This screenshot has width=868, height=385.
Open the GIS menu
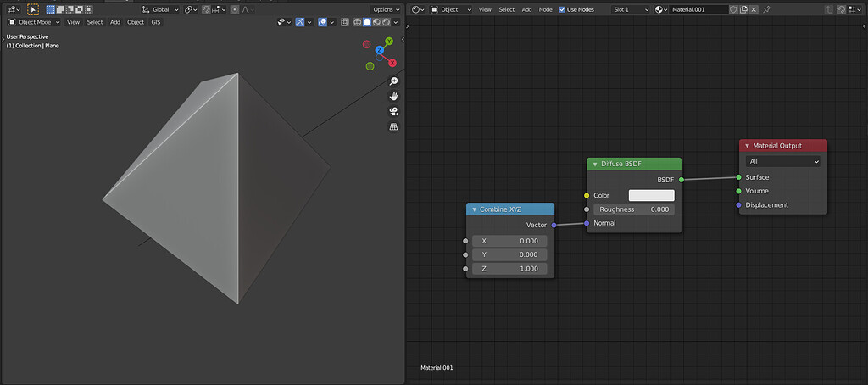[156, 22]
